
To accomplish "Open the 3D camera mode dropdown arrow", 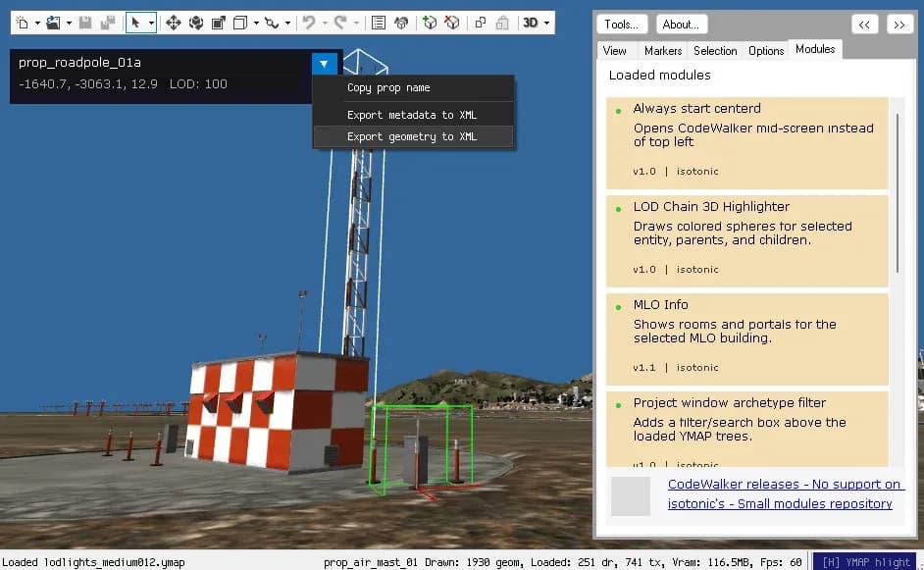I will (x=547, y=23).
